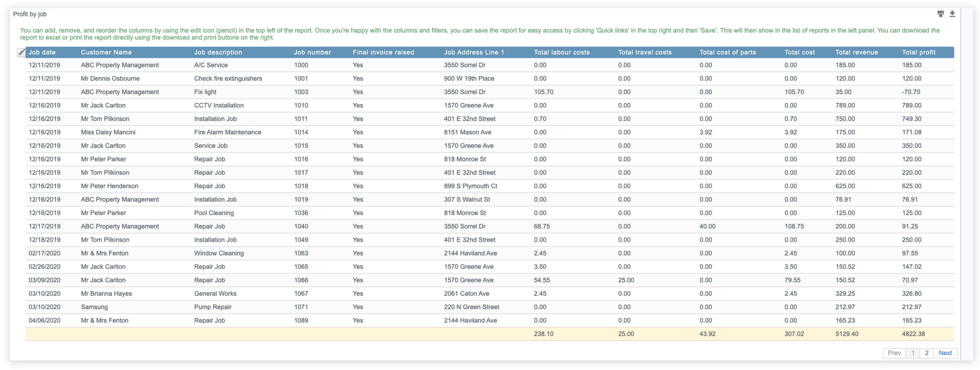The image size is (980, 370).
Task: Click the 105.70 labour cost value
Action: click(543, 92)
